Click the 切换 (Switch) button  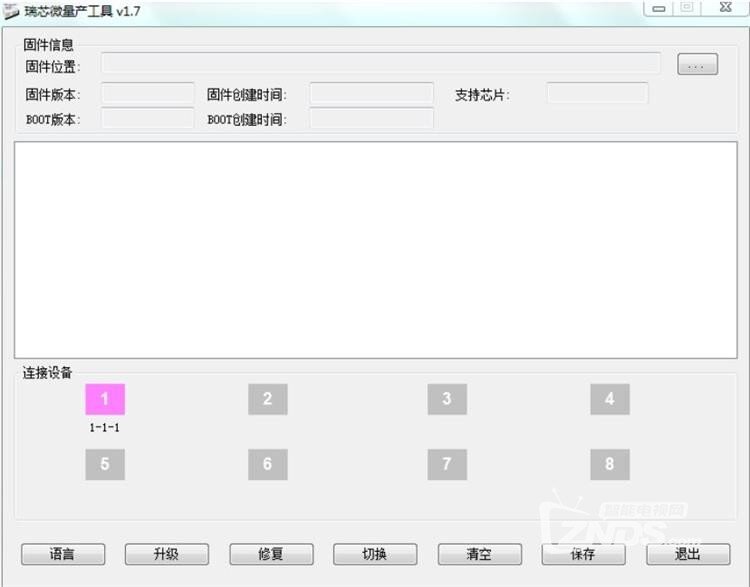tap(375, 554)
